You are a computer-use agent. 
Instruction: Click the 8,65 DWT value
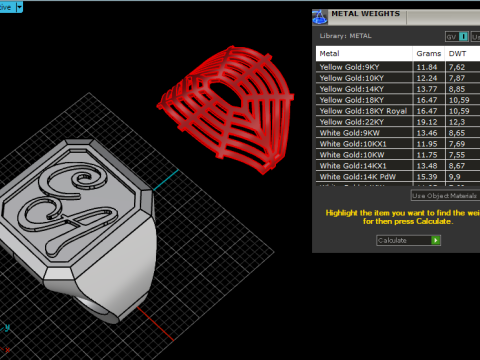(x=457, y=133)
